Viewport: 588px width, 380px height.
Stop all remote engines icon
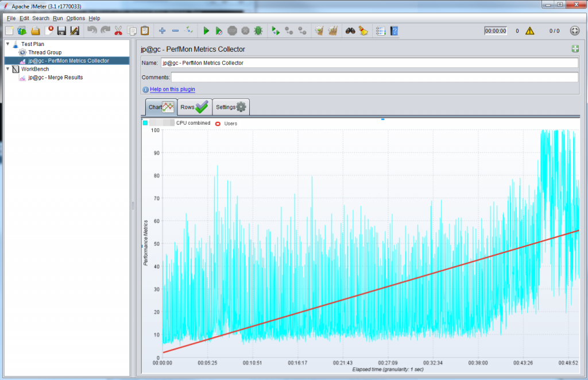[x=289, y=31]
